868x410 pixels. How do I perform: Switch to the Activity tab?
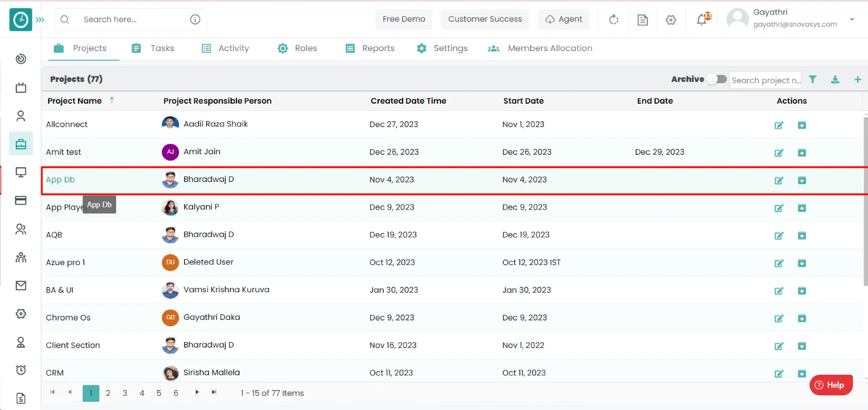pyautogui.click(x=225, y=48)
